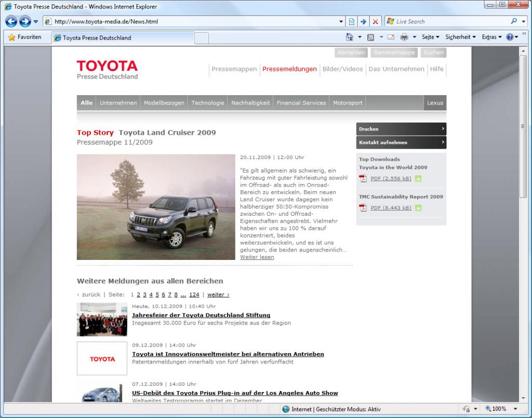Click the Weiter lesen link
The height and width of the screenshot is (418, 532).
click(257, 257)
